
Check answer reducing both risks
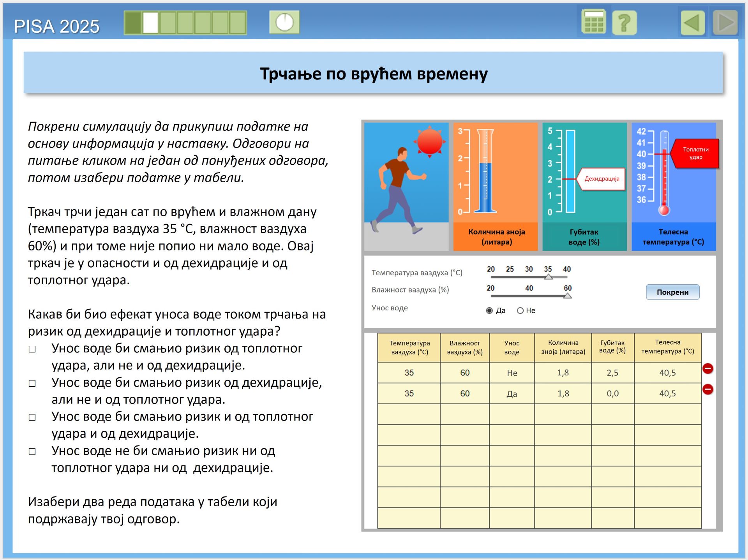32,417
